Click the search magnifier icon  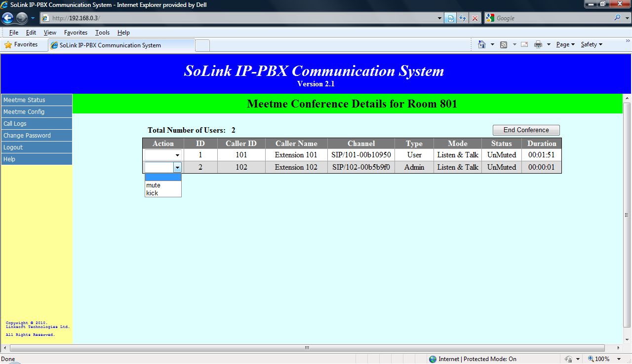618,18
